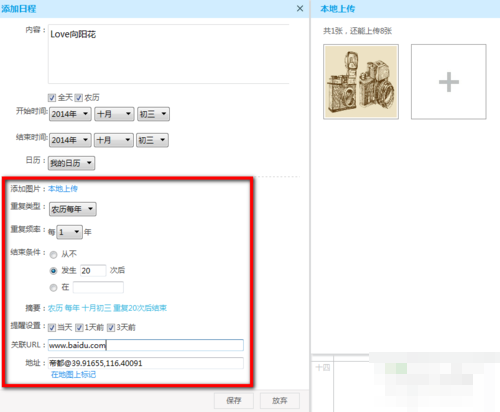This screenshot has width=500, height=412.
Task: Click the 保存 save button
Action: (x=234, y=400)
